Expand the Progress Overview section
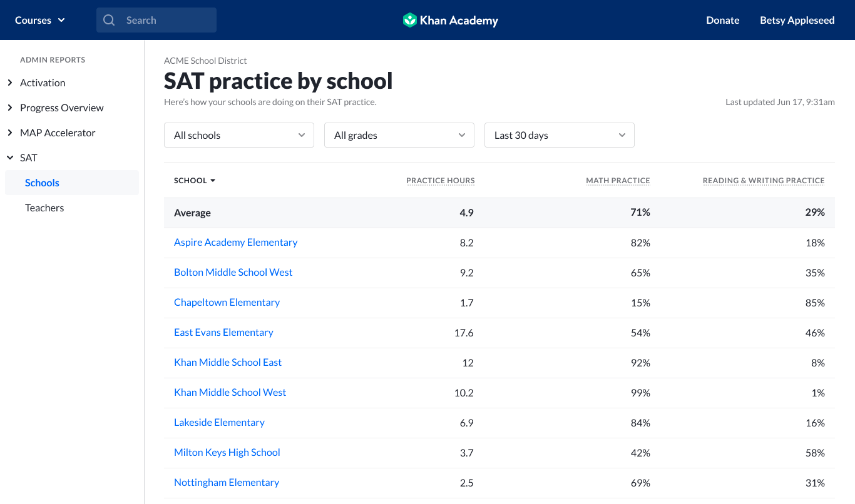855x504 pixels. [62, 108]
